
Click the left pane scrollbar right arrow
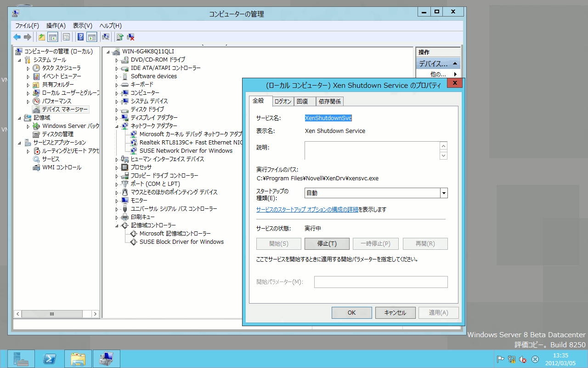[96, 314]
